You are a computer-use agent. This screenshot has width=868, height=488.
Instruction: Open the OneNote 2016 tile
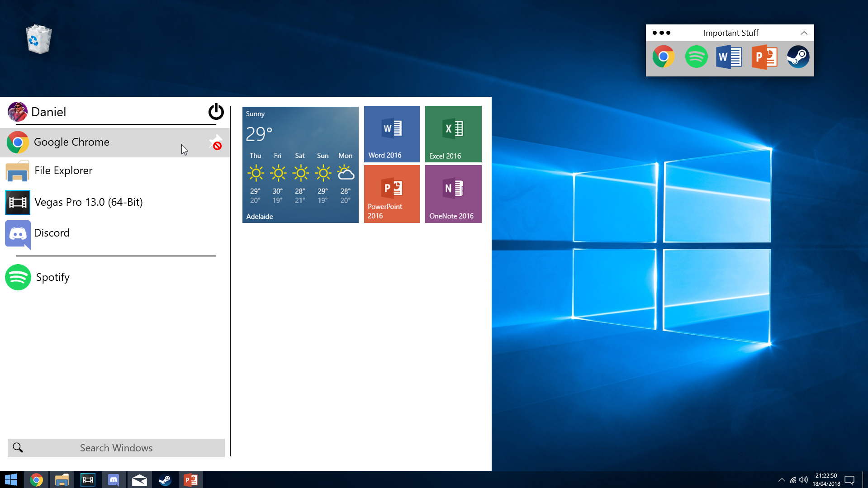(453, 194)
